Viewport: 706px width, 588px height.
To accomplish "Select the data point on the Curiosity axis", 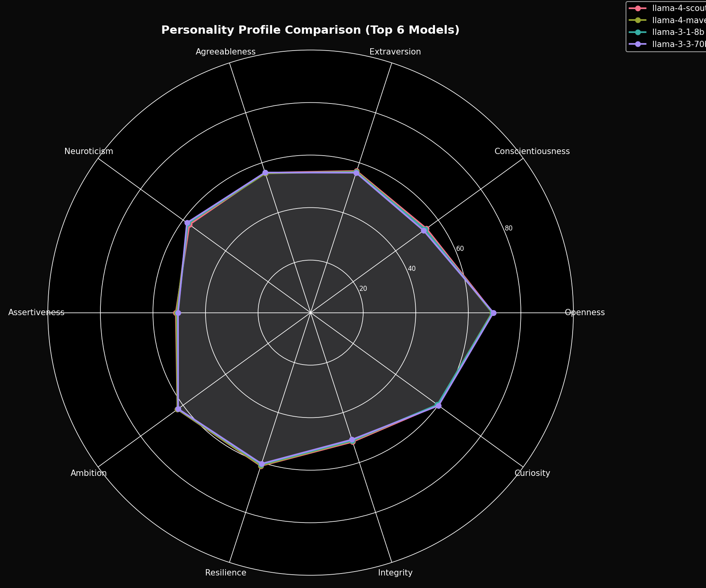I will pos(439,406).
